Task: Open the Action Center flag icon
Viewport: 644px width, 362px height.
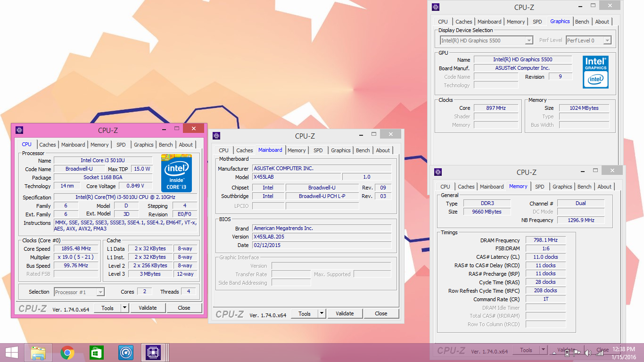Action: point(577,353)
